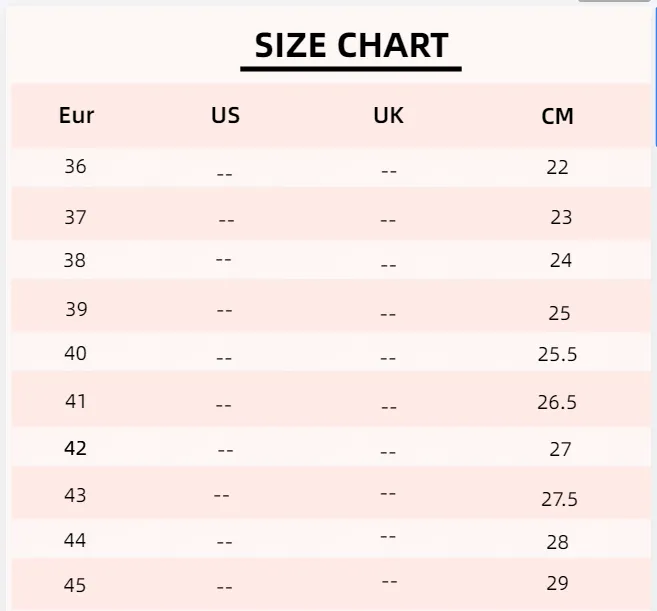Click Eur size 36 cell
The width and height of the screenshot is (657, 611).
point(76,167)
